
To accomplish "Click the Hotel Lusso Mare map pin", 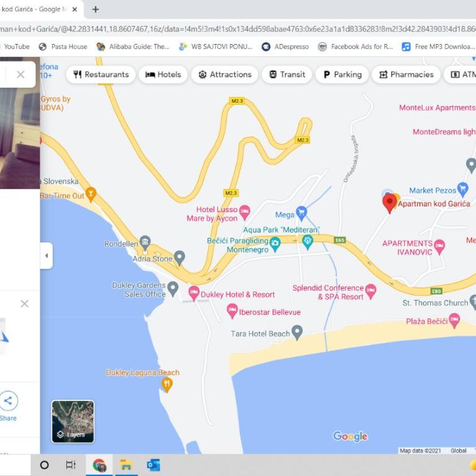I will (x=244, y=212).
